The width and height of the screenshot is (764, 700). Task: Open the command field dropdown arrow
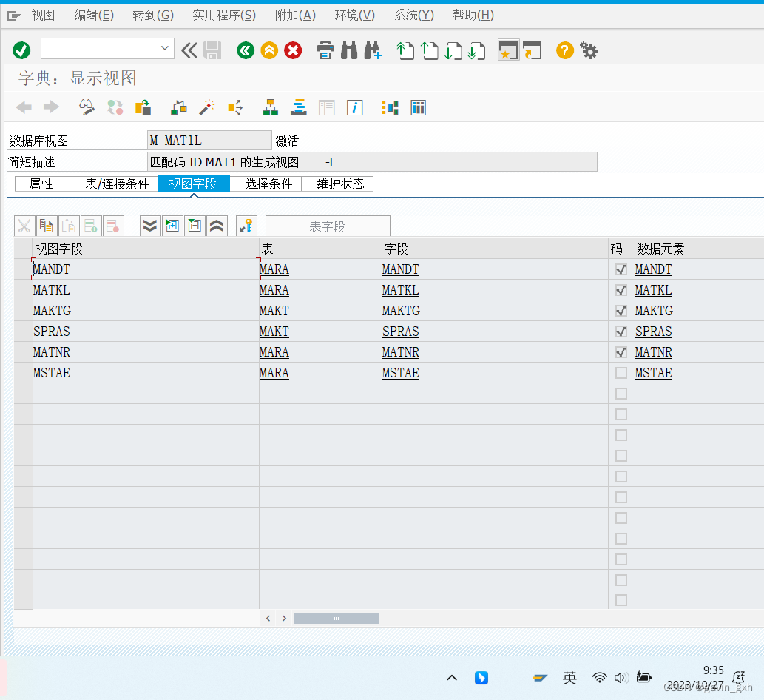pyautogui.click(x=165, y=48)
